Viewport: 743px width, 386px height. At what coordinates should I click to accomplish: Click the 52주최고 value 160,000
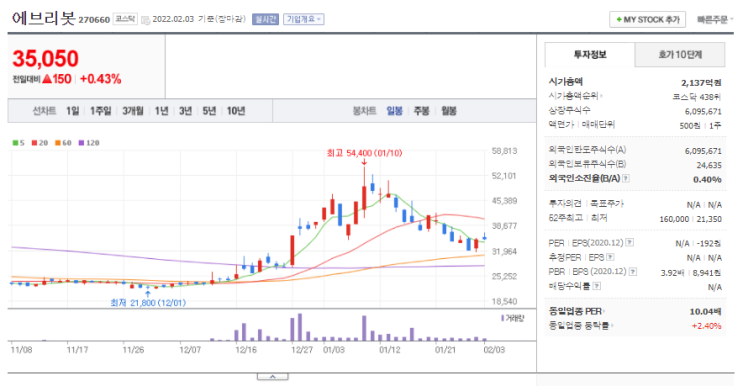[674, 219]
